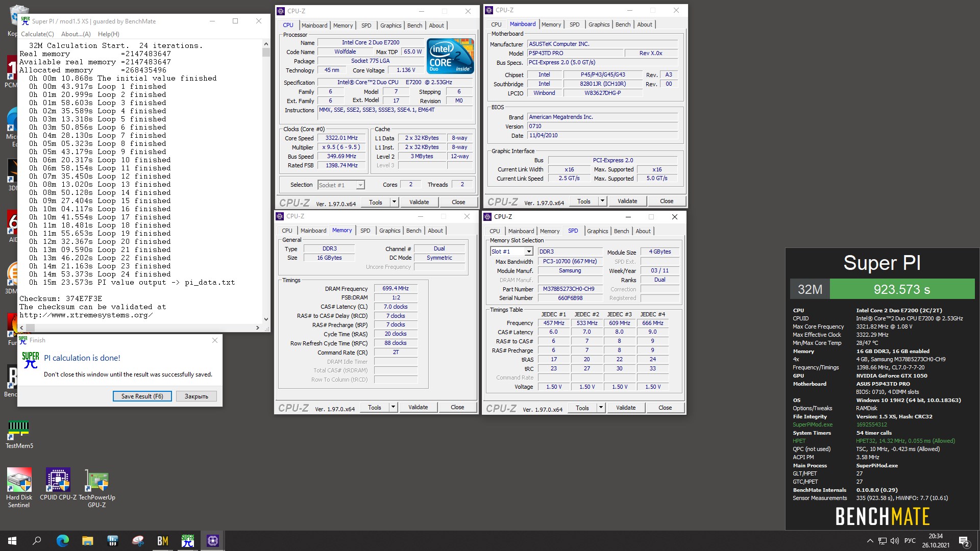Open taskbar search magnifier
This screenshot has width=980, height=551.
(x=37, y=541)
